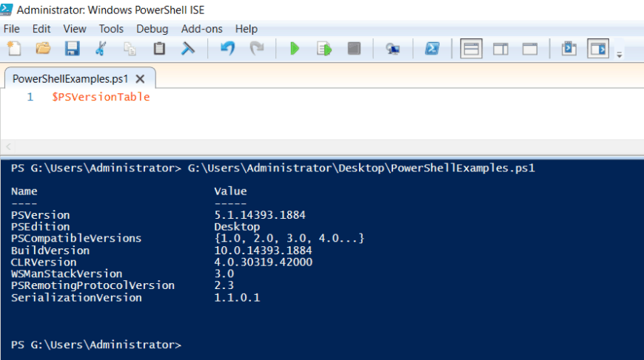The width and height of the screenshot is (644, 360).
Task: Redo the last undone edit
Action: click(x=257, y=49)
